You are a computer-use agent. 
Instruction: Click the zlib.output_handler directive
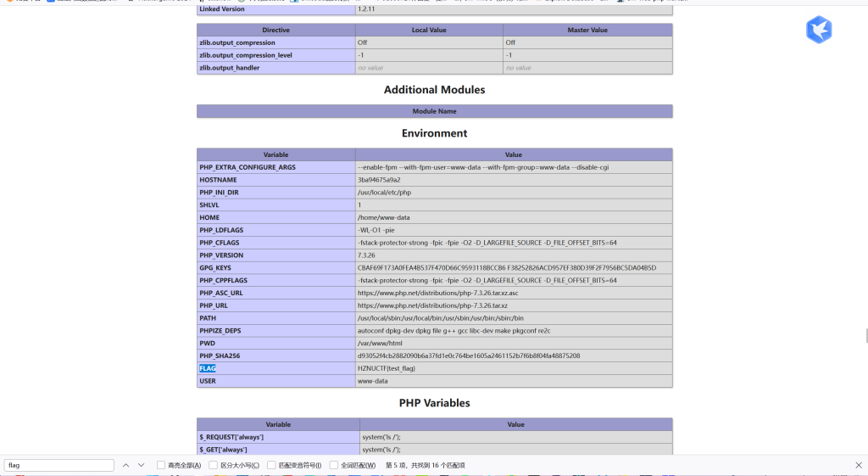pyautogui.click(x=229, y=68)
